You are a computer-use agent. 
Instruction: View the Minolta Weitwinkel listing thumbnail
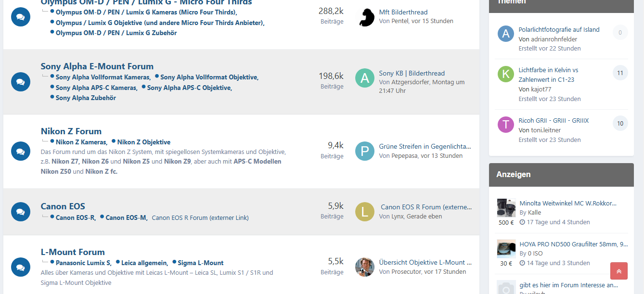click(x=506, y=208)
